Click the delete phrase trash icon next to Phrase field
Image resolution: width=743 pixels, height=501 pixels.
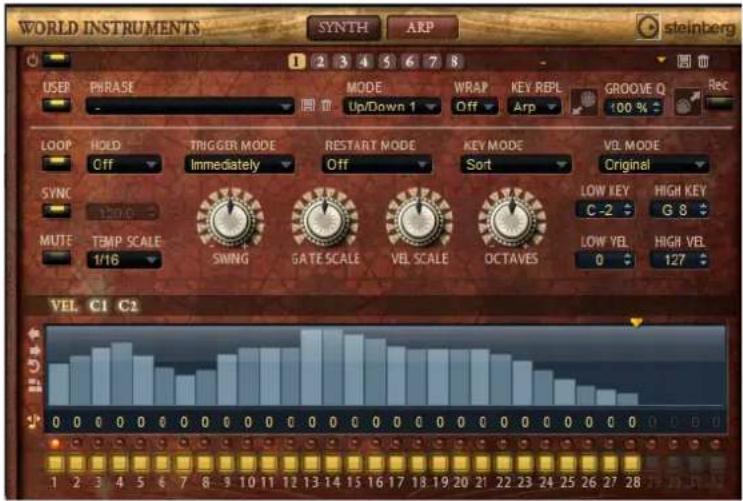click(x=326, y=105)
